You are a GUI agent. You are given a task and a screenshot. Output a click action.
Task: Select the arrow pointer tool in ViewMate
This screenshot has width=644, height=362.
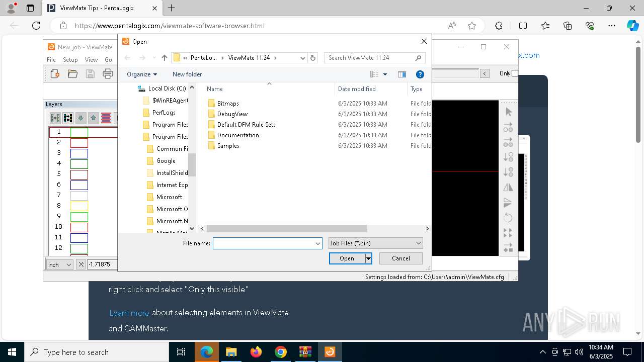(508, 112)
